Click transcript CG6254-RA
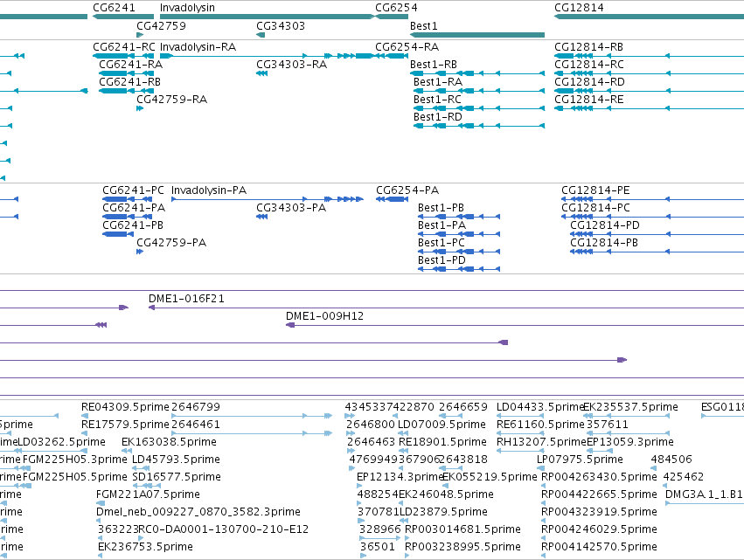The width and height of the screenshot is (744, 560). (407, 47)
